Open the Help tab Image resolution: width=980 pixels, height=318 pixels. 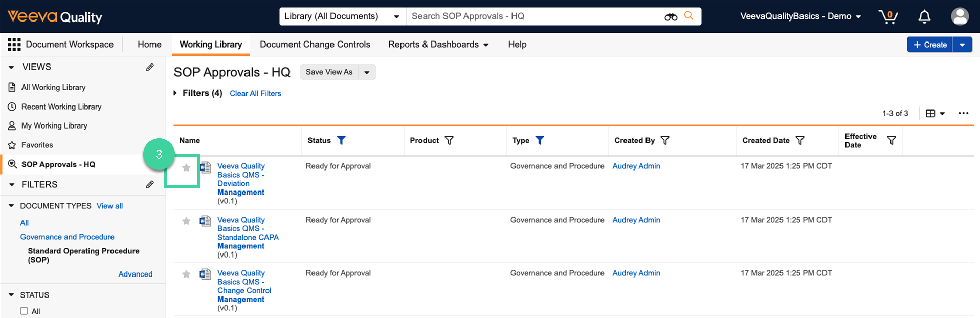(x=517, y=45)
